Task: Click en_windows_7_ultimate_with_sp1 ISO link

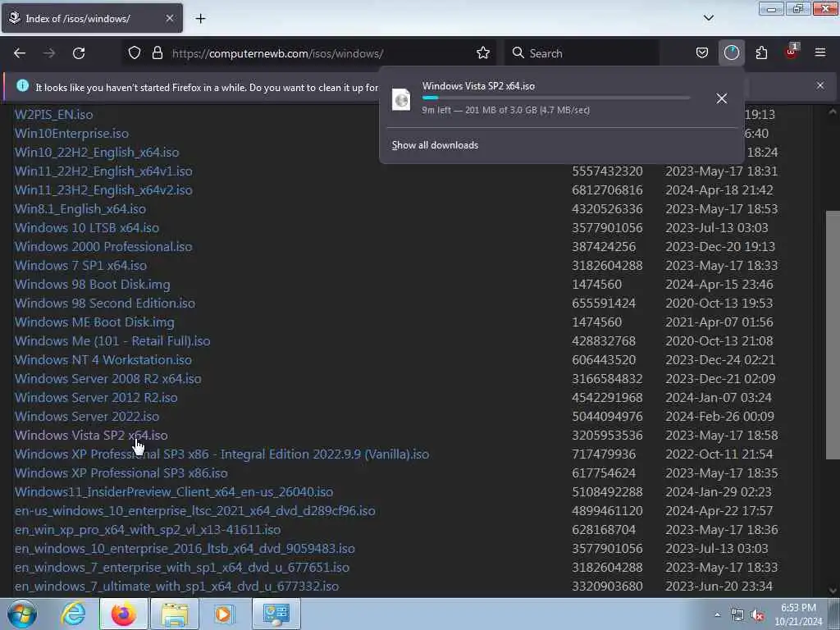Action: point(176,586)
